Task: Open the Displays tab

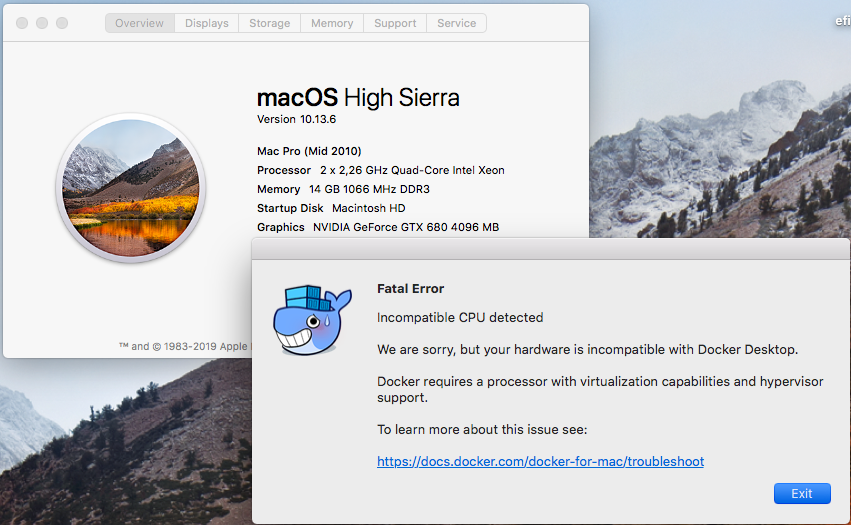Action: pos(207,23)
